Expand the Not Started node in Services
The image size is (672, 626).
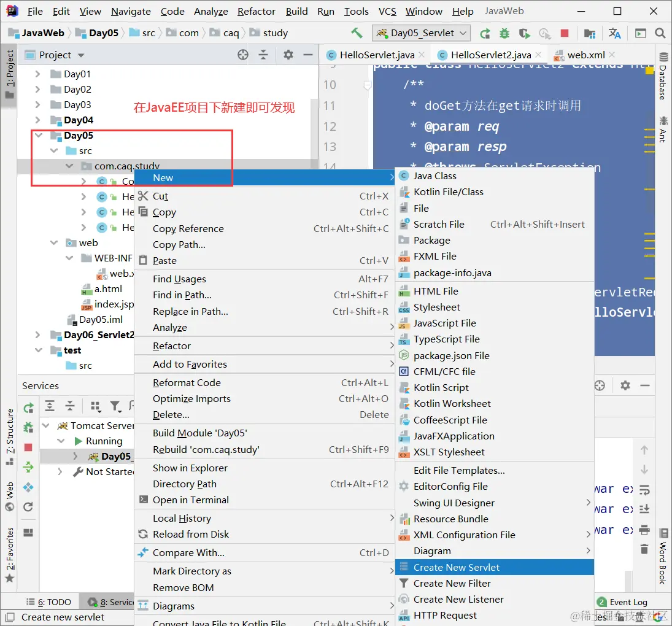[60, 471]
